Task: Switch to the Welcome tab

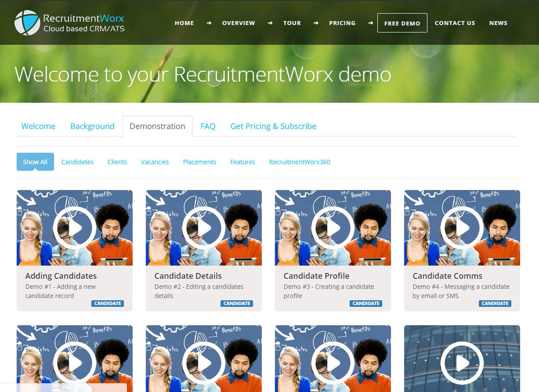Action: click(x=38, y=126)
